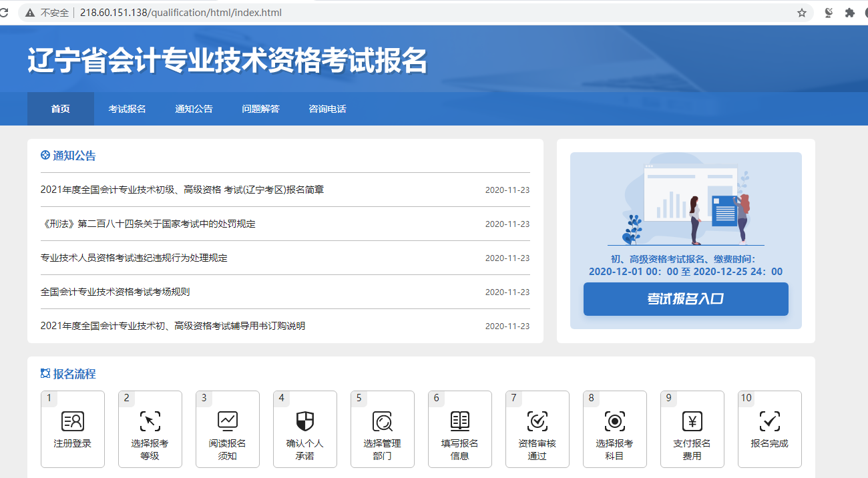This screenshot has height=478, width=868.
Task: Click the 选择报考等级 step icon
Action: pos(150,421)
